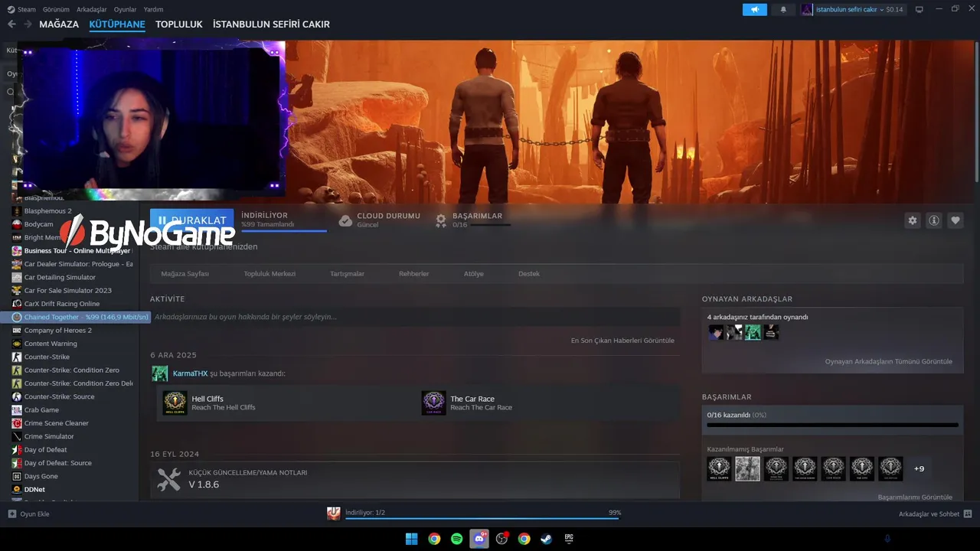
Task: Click Hell Cliffs achievement icon in activity
Action: pyautogui.click(x=175, y=403)
